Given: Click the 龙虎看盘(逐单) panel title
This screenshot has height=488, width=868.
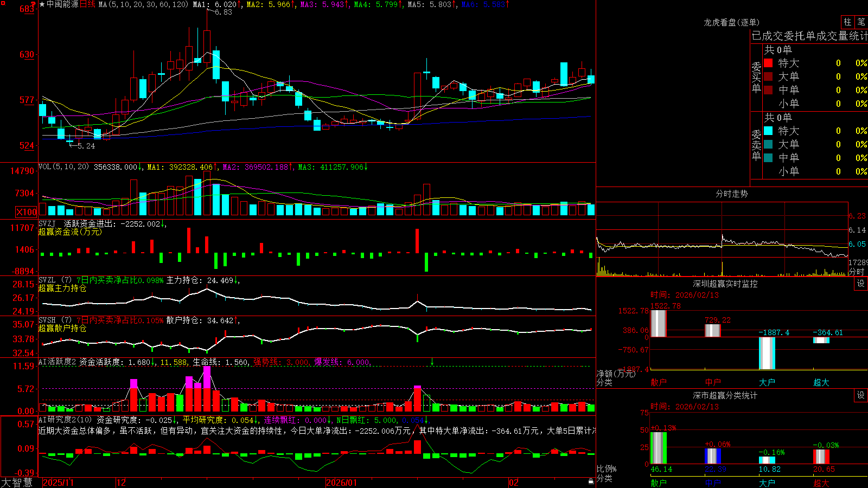Looking at the screenshot, I should point(731,22).
